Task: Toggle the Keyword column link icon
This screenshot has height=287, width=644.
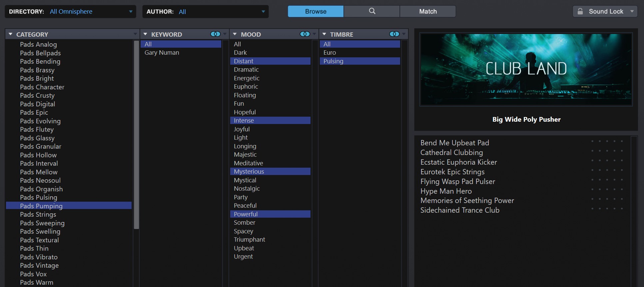Action: point(215,34)
